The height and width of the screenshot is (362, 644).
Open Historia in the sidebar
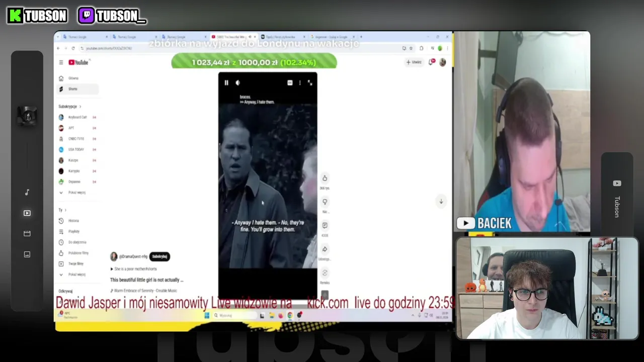pyautogui.click(x=78, y=221)
